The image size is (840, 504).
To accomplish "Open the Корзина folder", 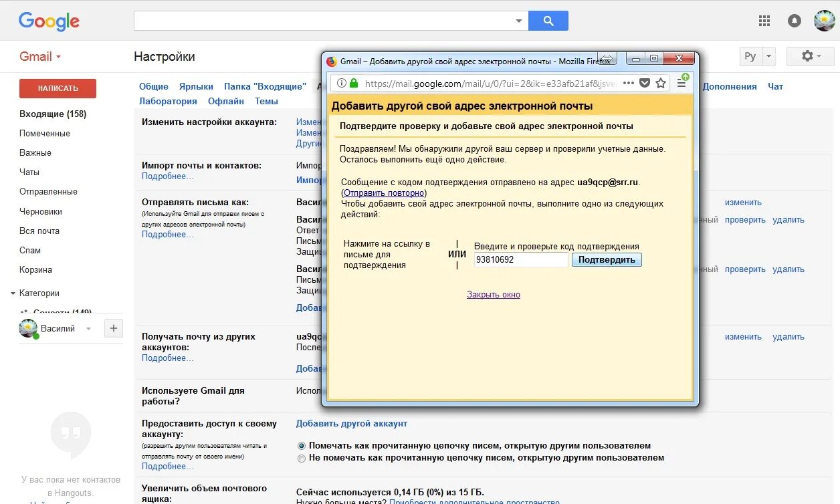I will point(35,269).
